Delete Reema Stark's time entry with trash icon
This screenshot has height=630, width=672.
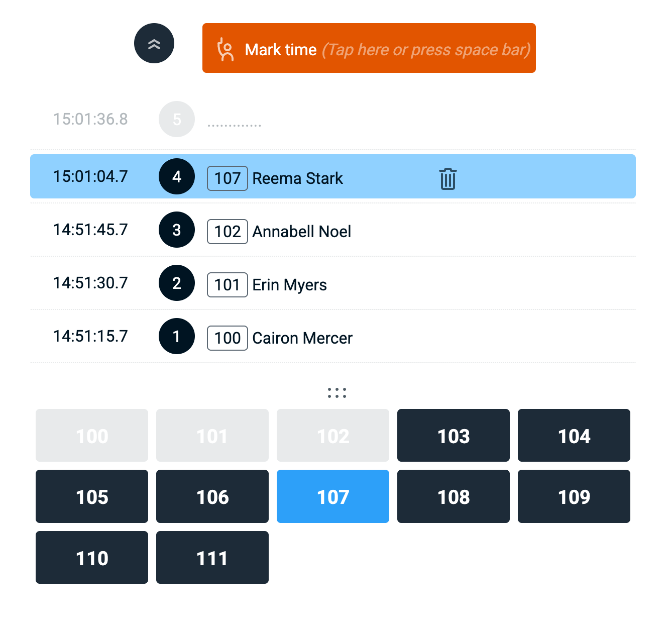point(447,179)
